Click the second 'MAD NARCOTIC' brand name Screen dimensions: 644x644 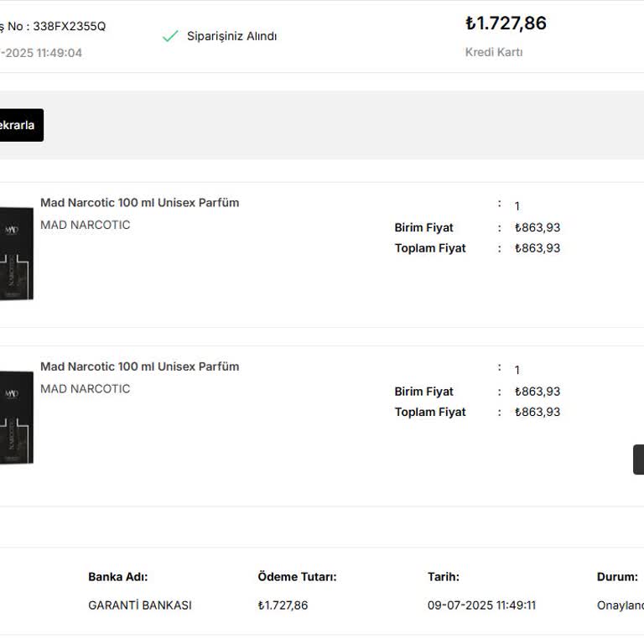point(86,388)
